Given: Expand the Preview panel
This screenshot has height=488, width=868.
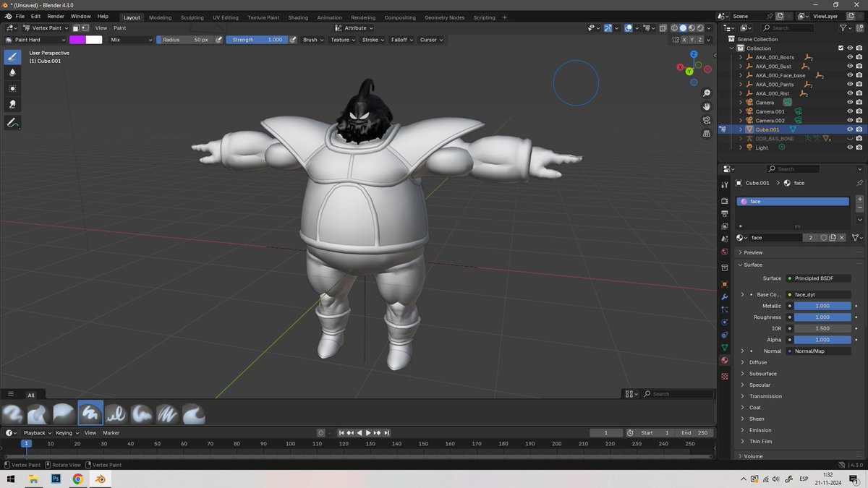Looking at the screenshot, I should click(x=753, y=252).
